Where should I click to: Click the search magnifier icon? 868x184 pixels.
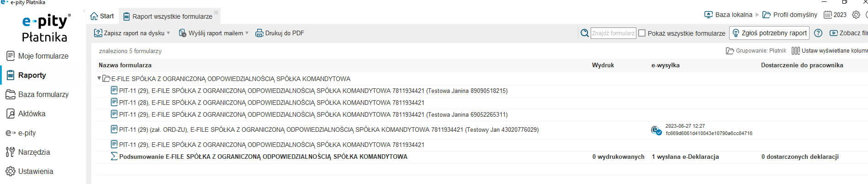point(584,33)
